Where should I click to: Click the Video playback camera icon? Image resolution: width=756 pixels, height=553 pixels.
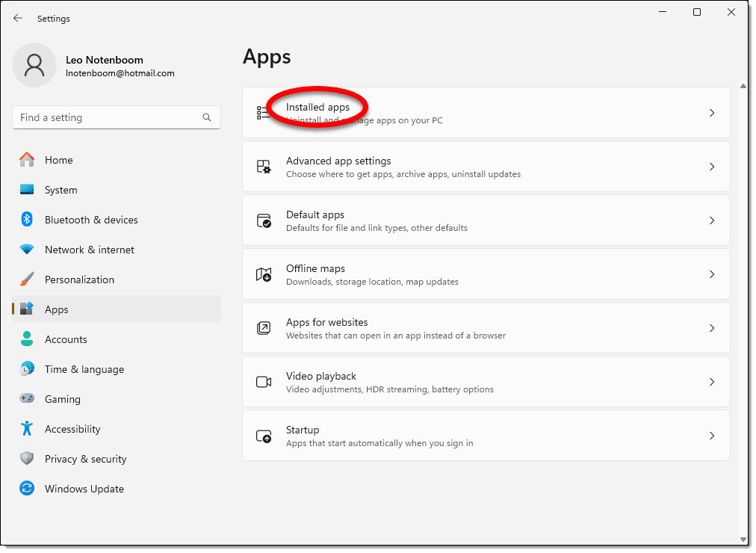[264, 382]
